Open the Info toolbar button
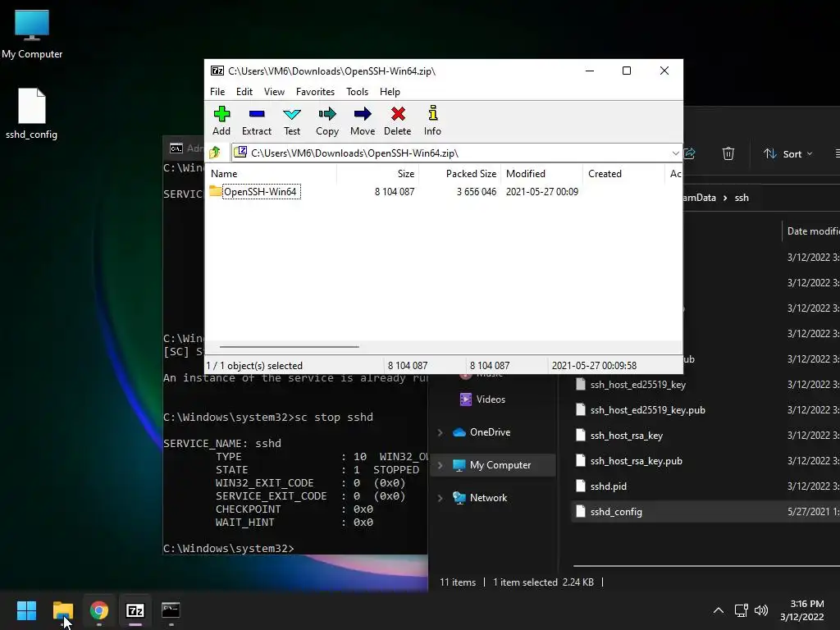The image size is (840, 630). [x=432, y=121]
